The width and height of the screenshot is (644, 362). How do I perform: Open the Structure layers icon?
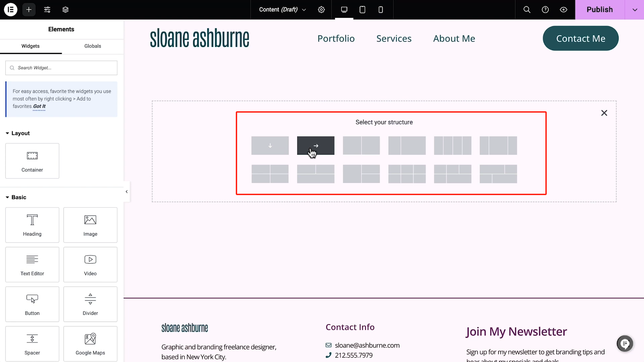point(65,10)
